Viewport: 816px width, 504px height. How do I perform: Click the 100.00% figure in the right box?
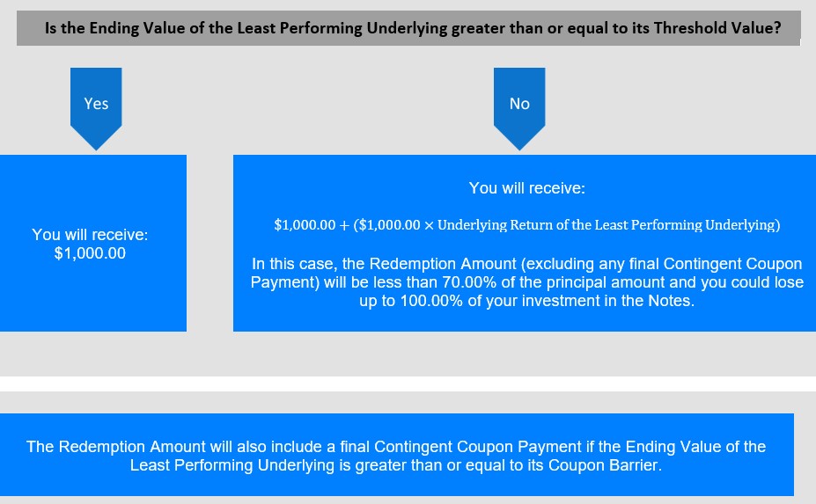point(431,301)
